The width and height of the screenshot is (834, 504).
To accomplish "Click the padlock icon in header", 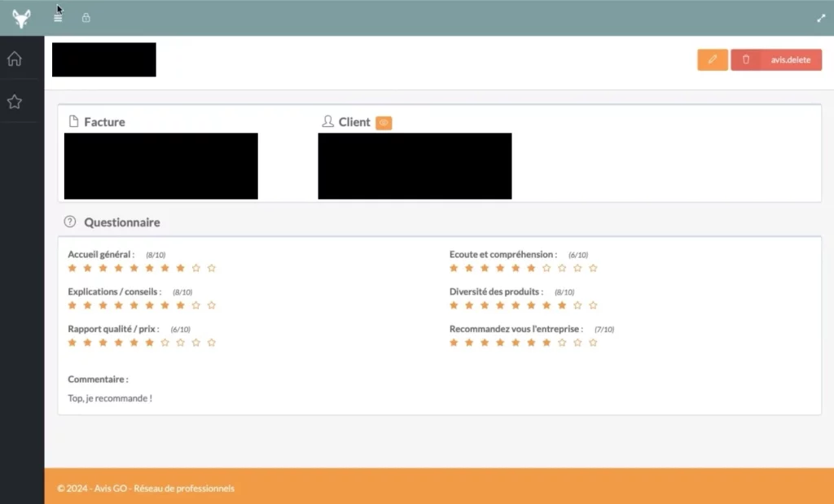I will [86, 18].
